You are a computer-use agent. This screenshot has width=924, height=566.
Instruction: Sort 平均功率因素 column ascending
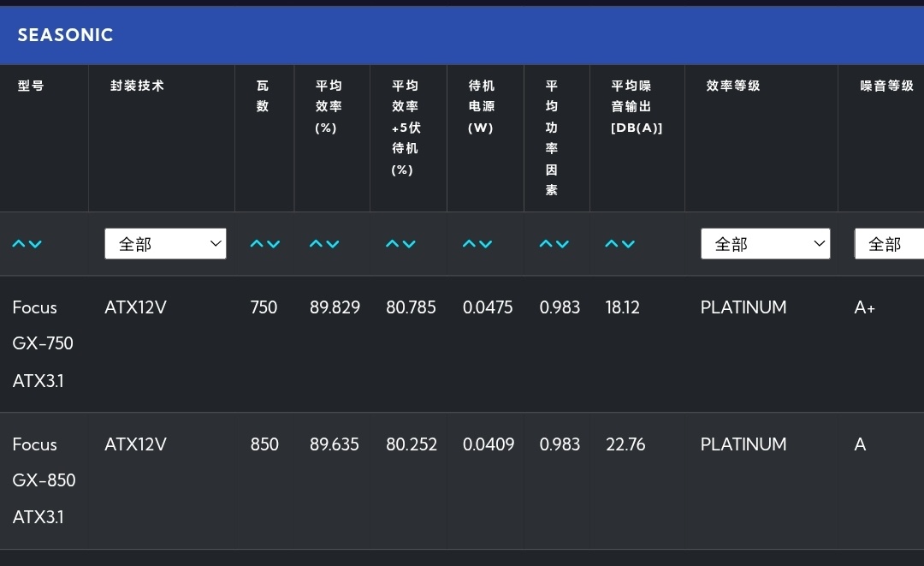546,244
